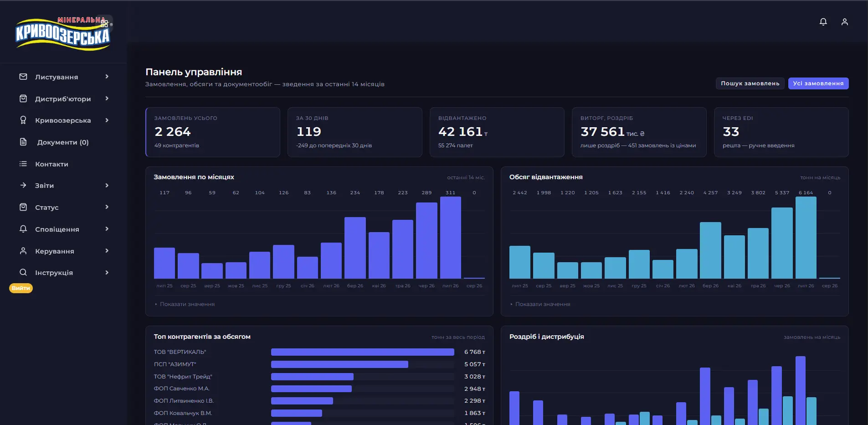Click the Пошук замовлень button

click(750, 83)
